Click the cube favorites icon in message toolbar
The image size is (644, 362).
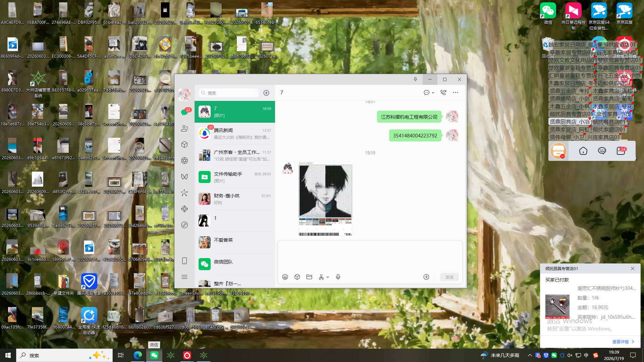coord(297,277)
